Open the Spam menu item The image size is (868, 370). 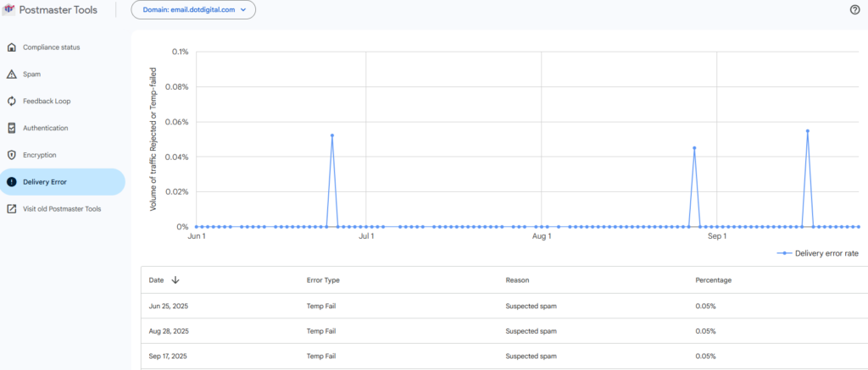(31, 75)
